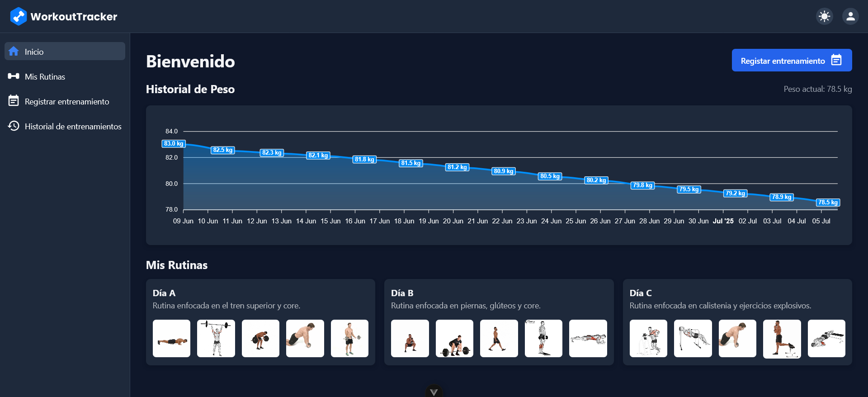Click the Día B piernas, glúteos description
Image resolution: width=868 pixels, height=397 pixels.
466,306
